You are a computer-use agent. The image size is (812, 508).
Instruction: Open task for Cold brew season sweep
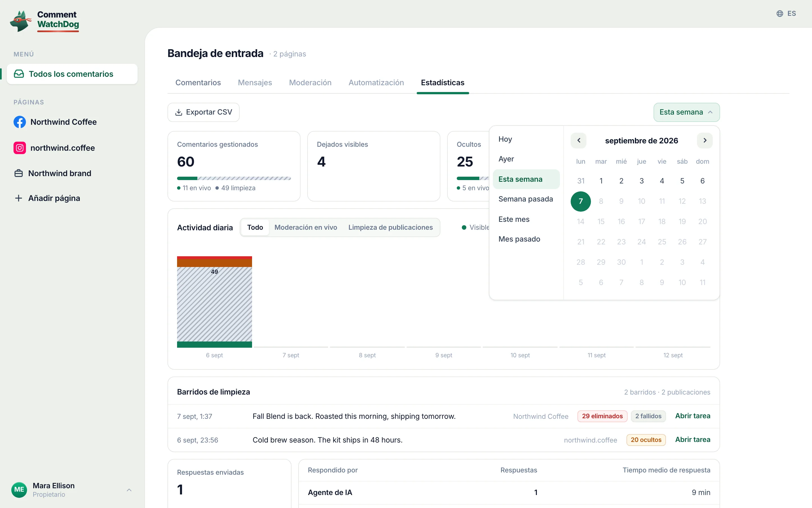point(692,440)
